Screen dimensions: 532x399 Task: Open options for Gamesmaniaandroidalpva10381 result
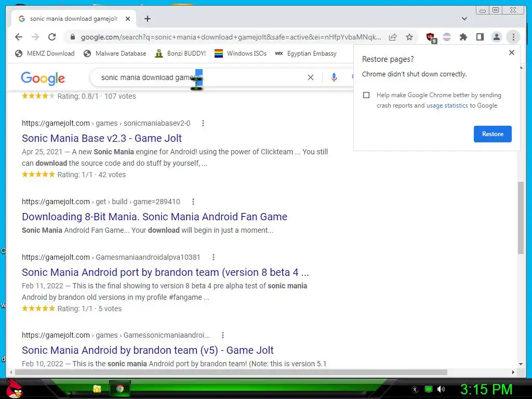click(214, 257)
